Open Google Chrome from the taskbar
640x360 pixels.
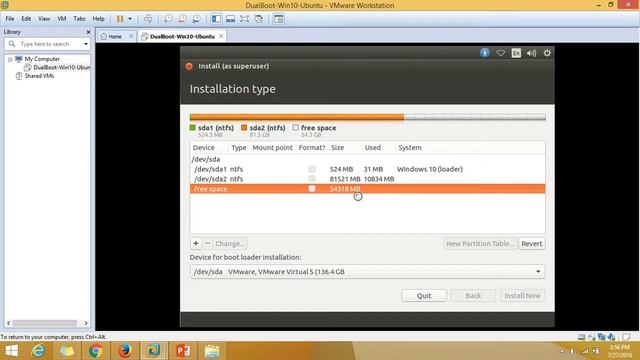click(96, 351)
